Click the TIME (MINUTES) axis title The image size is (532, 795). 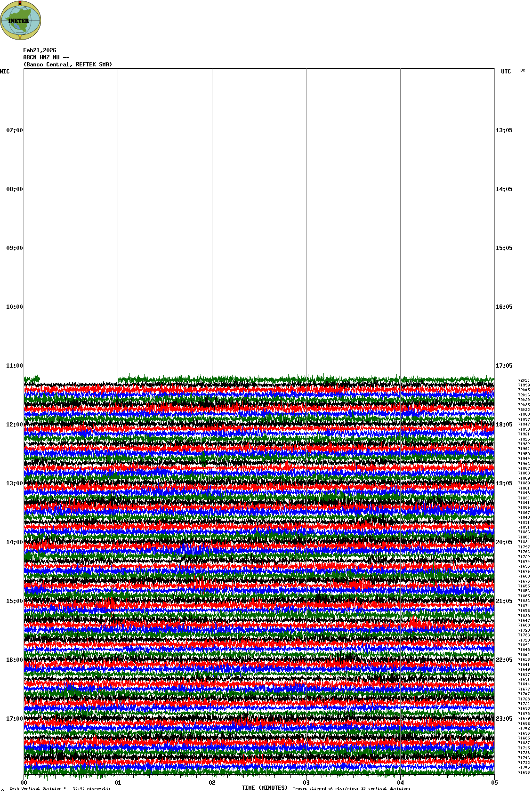[265, 788]
